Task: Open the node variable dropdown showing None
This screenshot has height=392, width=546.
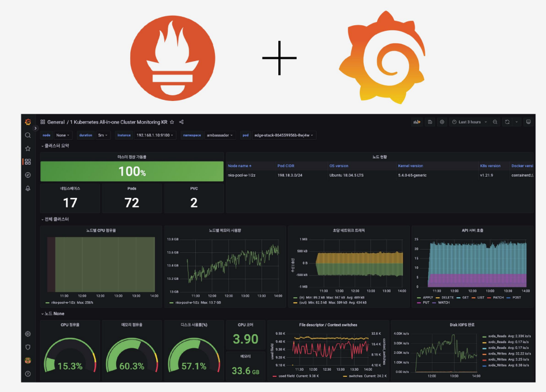Action: pyautogui.click(x=63, y=135)
